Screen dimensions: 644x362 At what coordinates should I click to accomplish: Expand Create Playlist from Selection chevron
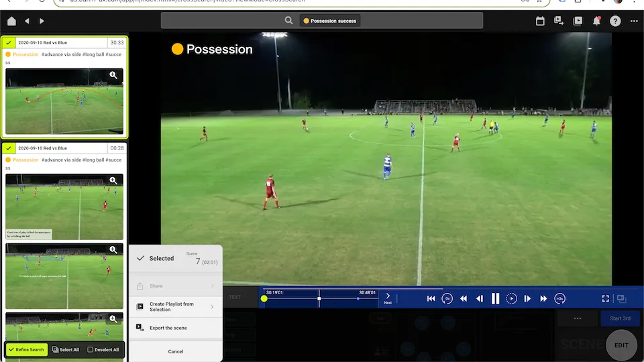pos(213,307)
